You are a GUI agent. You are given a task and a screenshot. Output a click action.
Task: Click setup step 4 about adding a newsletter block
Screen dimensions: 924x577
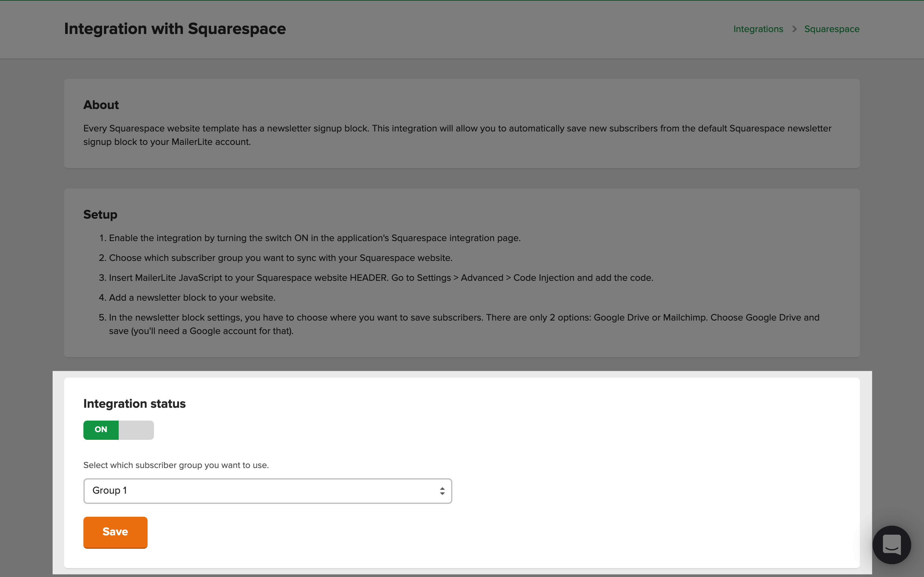click(x=192, y=298)
